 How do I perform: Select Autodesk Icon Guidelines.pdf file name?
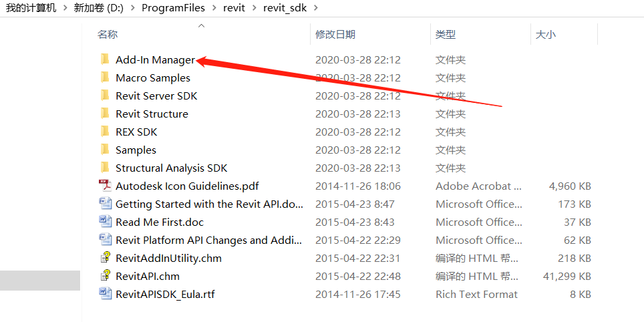pos(187,186)
